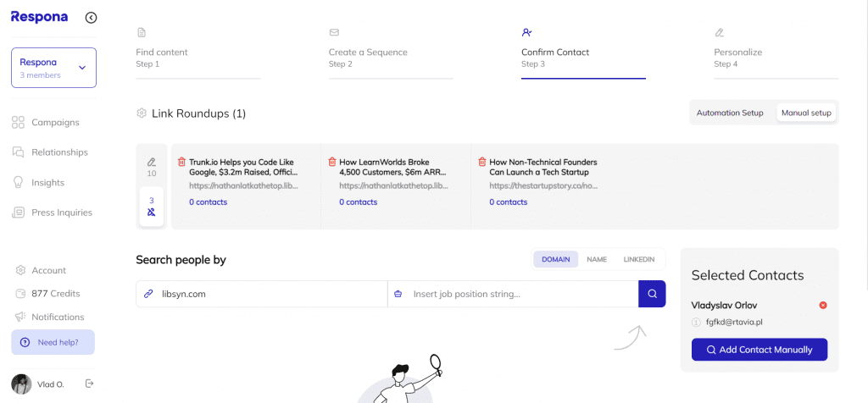Select LINKEDIN search mode
The image size is (868, 403).
639,259
